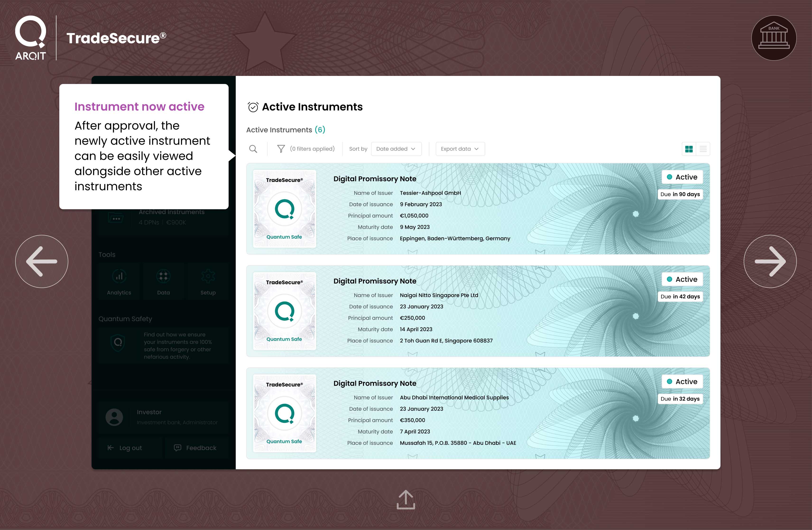Click the Active Instruments clock-check icon
The image size is (812, 530).
click(x=253, y=107)
